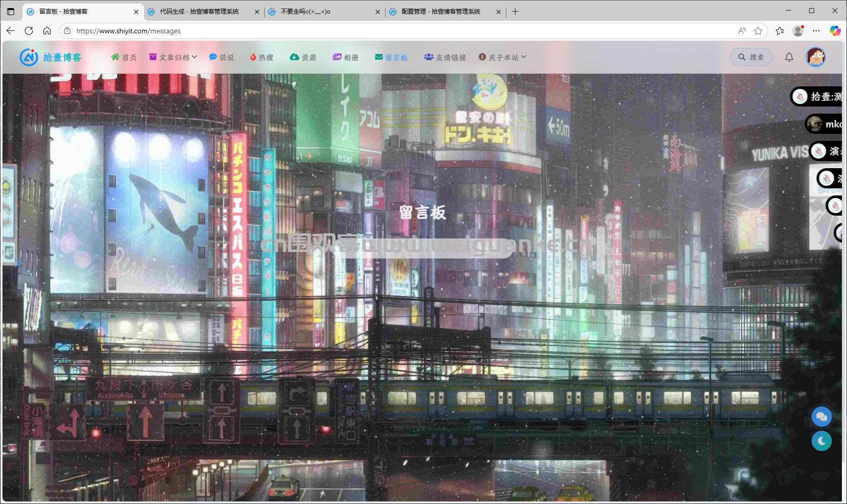The height and width of the screenshot is (504, 847).
Task: Go to the browser home page
Action: [47, 31]
